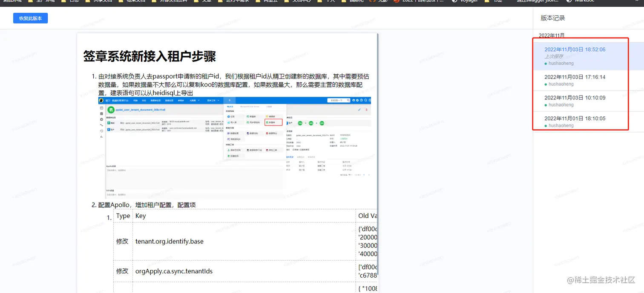This screenshot has height=293, width=644.
Task: Click the 恢复此版本 restore button
Action: 30,18
